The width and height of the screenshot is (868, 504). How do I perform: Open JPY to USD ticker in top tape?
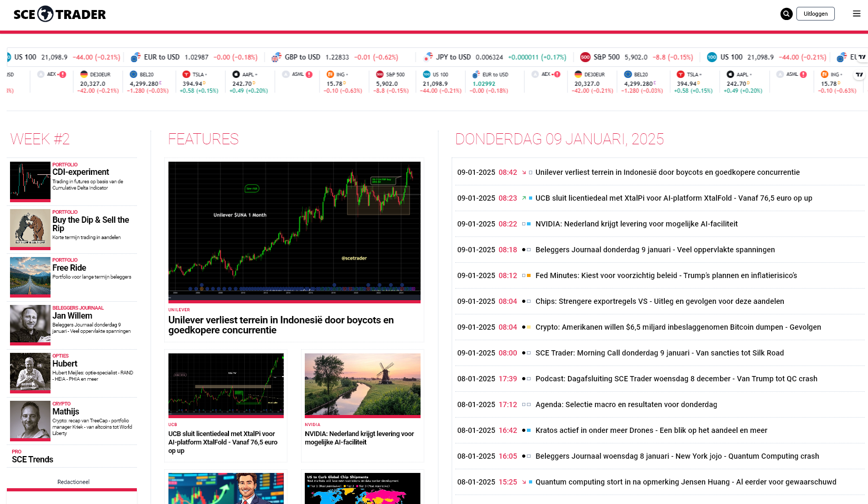click(x=495, y=57)
